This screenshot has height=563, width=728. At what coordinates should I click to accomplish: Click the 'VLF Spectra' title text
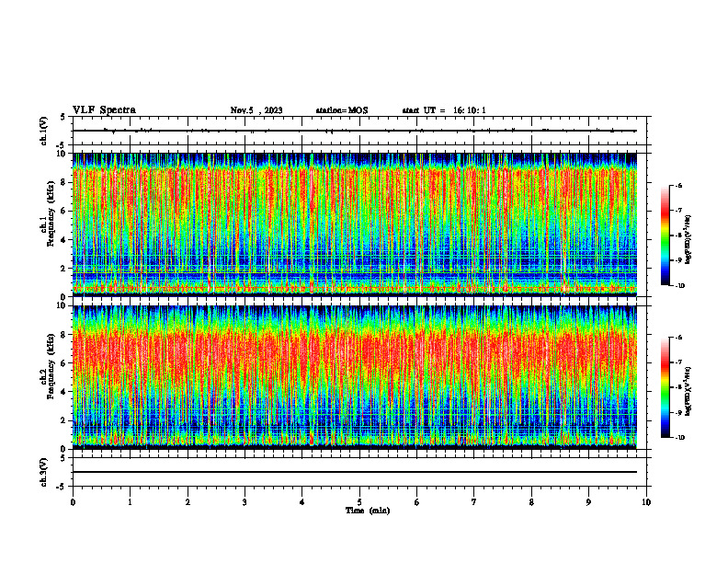pyautogui.click(x=104, y=110)
